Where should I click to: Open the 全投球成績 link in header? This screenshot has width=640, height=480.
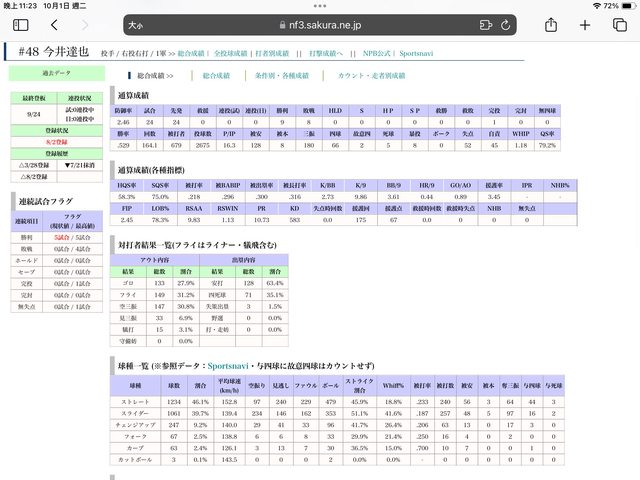point(234,53)
